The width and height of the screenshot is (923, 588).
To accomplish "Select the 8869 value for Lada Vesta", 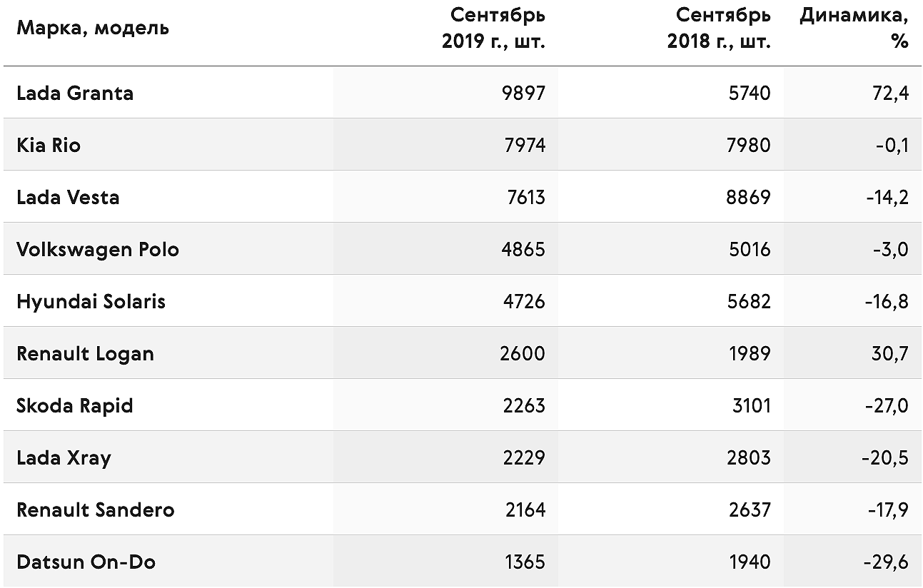I will (x=749, y=198).
